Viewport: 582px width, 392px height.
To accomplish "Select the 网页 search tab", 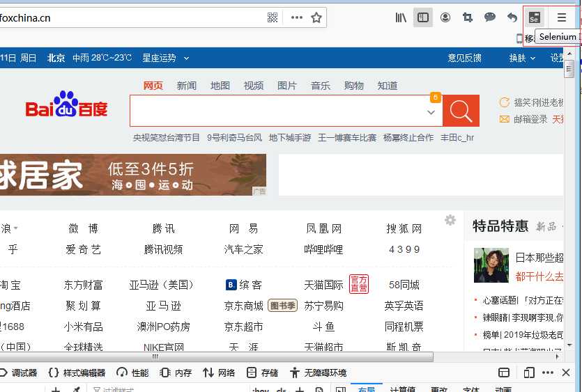I will 153,86.
